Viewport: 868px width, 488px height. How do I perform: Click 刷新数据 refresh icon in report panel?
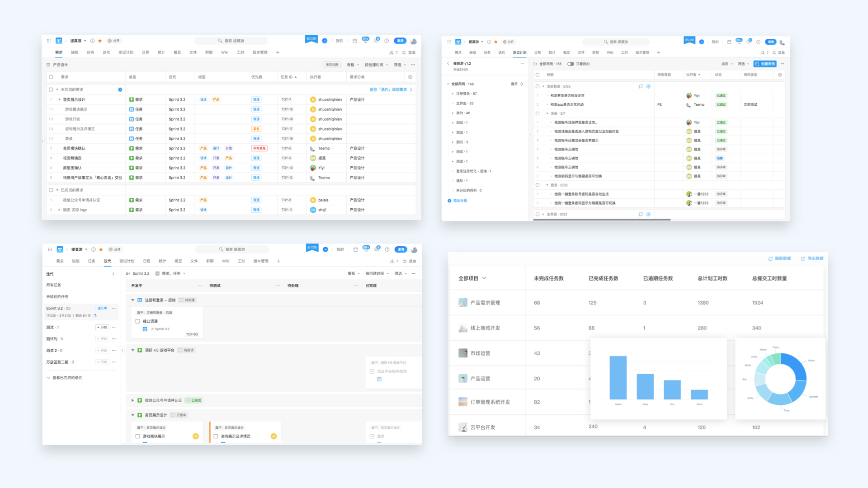770,258
